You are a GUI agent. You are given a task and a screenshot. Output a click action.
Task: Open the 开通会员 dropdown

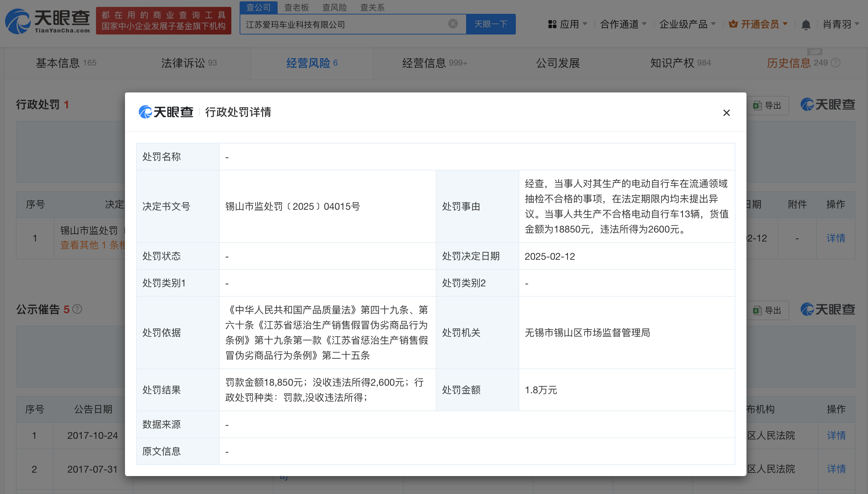coord(758,24)
